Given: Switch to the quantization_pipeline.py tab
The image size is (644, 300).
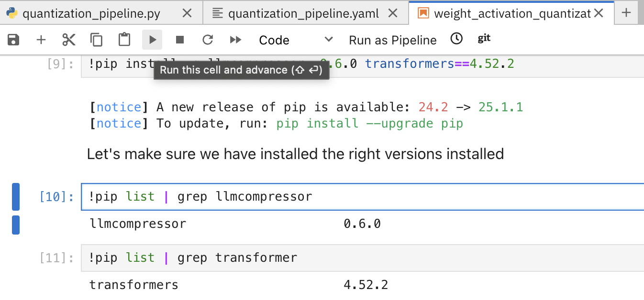Looking at the screenshot, I should point(91,13).
